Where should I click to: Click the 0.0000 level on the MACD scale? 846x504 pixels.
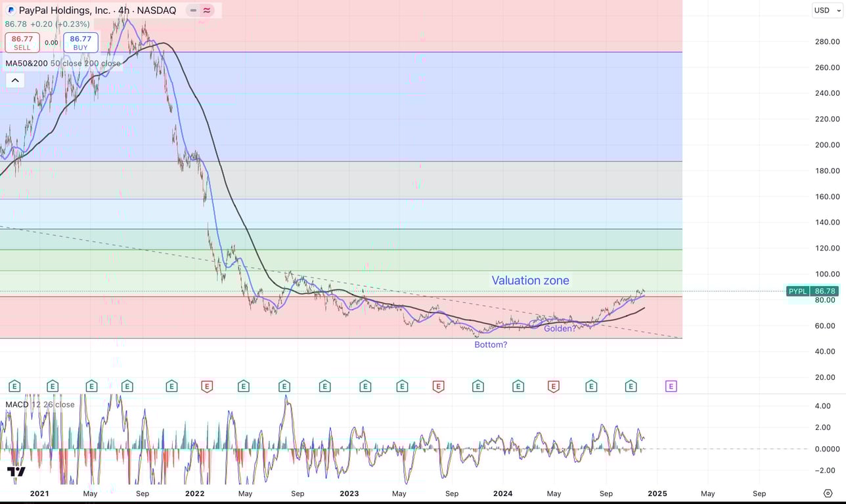(x=827, y=449)
